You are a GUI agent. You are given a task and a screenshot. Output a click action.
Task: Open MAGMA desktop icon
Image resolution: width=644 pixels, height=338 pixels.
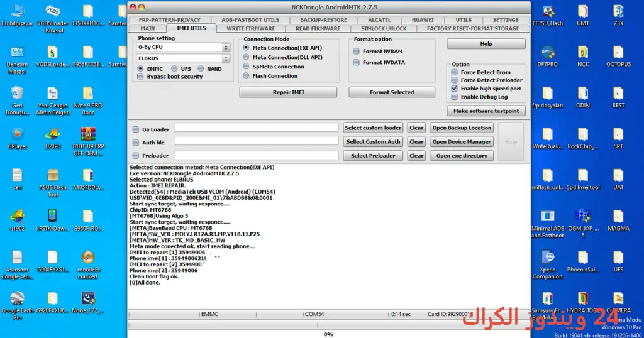click(x=618, y=221)
